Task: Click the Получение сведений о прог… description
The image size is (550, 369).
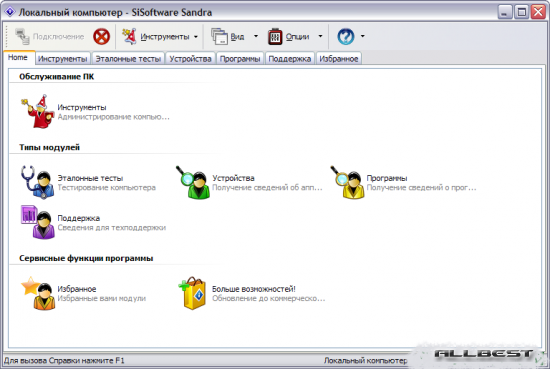Action: 422,188
